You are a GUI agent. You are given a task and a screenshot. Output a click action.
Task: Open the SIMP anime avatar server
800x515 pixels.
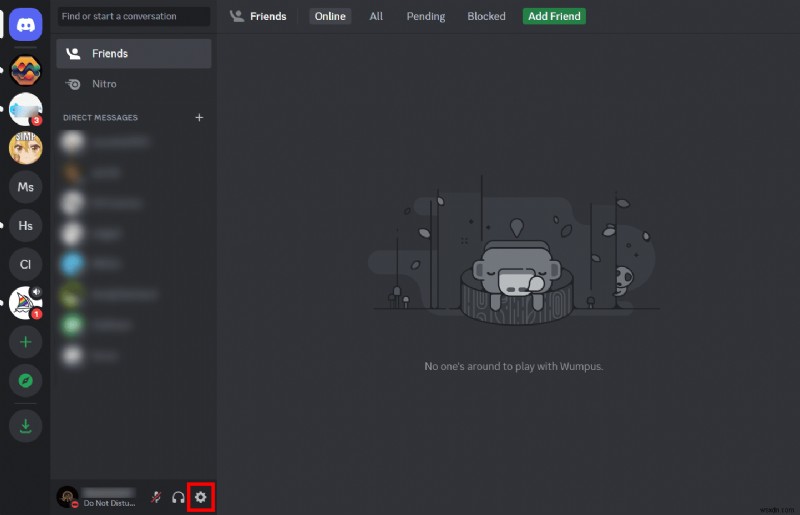pos(26,148)
